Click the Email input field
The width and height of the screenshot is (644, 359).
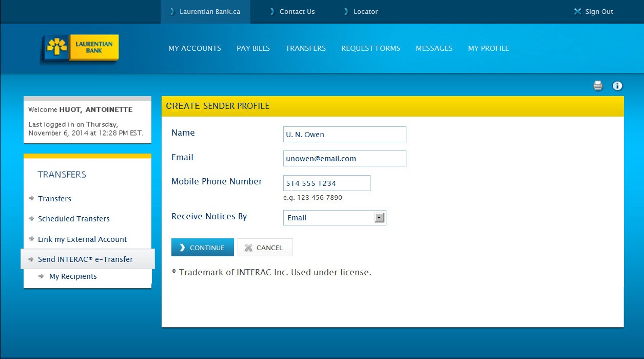(x=345, y=158)
